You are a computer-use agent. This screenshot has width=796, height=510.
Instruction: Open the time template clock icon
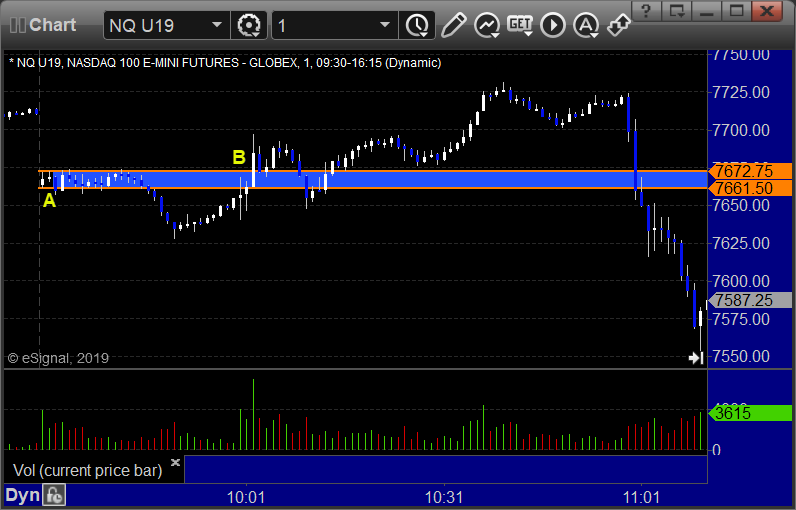(417, 25)
